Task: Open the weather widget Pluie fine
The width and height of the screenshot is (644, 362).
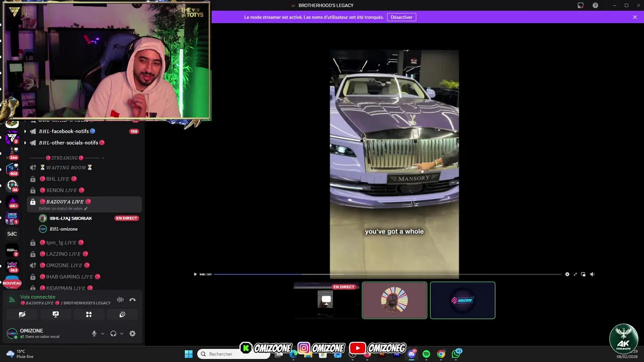Action: point(20,354)
